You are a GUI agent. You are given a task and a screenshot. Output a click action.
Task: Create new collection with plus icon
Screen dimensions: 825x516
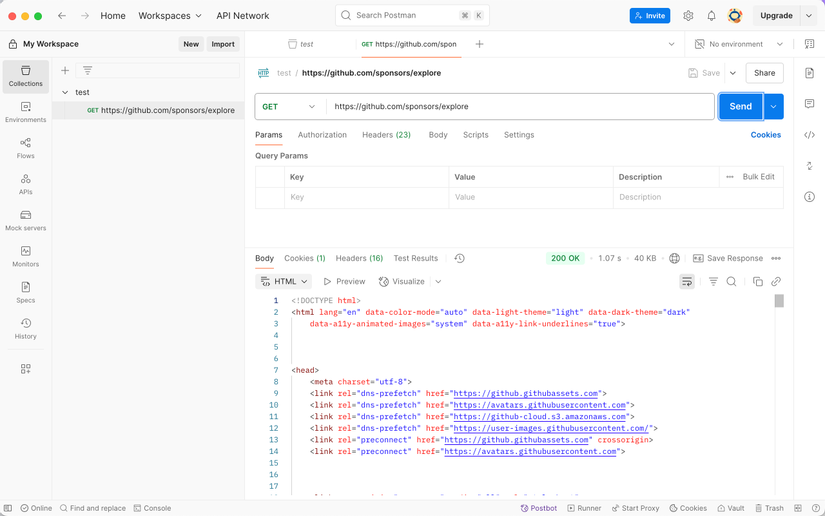[65, 70]
